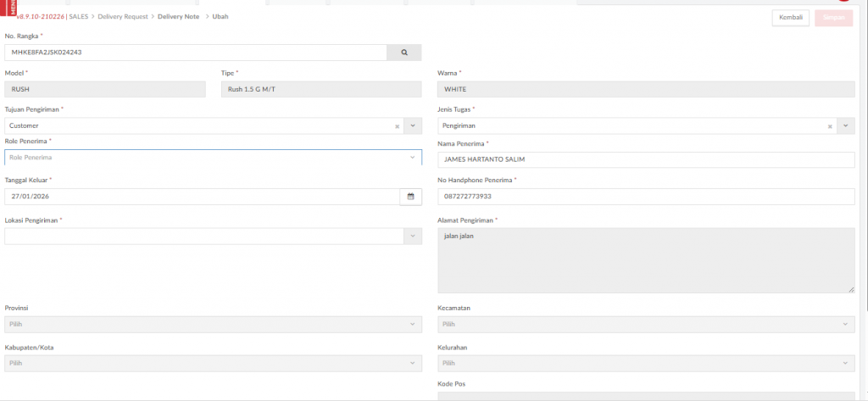
Task: Clear the Customer selection in Tujuan Pengiriman
Action: [x=397, y=126]
